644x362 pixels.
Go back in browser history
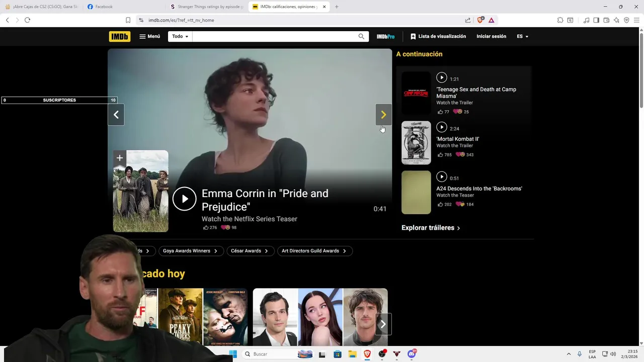pyautogui.click(x=7, y=20)
